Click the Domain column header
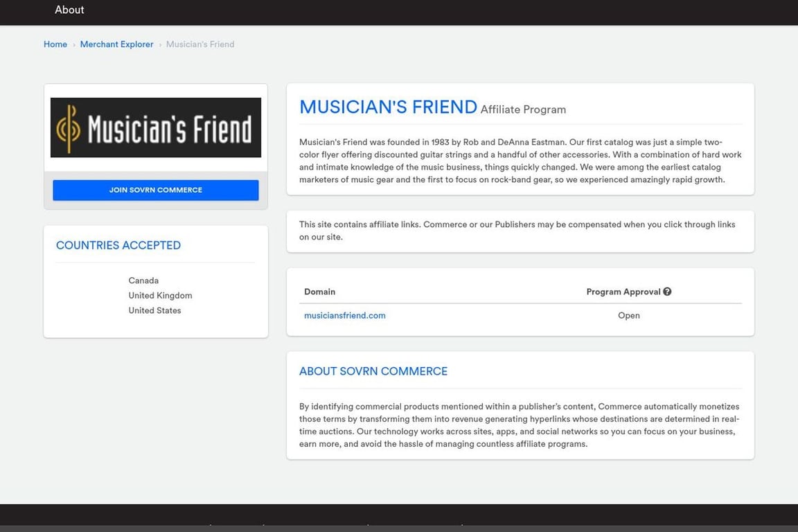The height and width of the screenshot is (532, 798). click(x=319, y=292)
